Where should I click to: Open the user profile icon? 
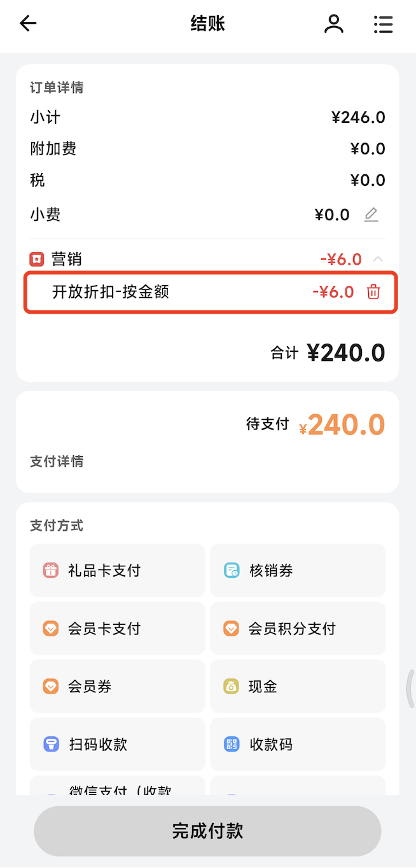click(x=333, y=24)
